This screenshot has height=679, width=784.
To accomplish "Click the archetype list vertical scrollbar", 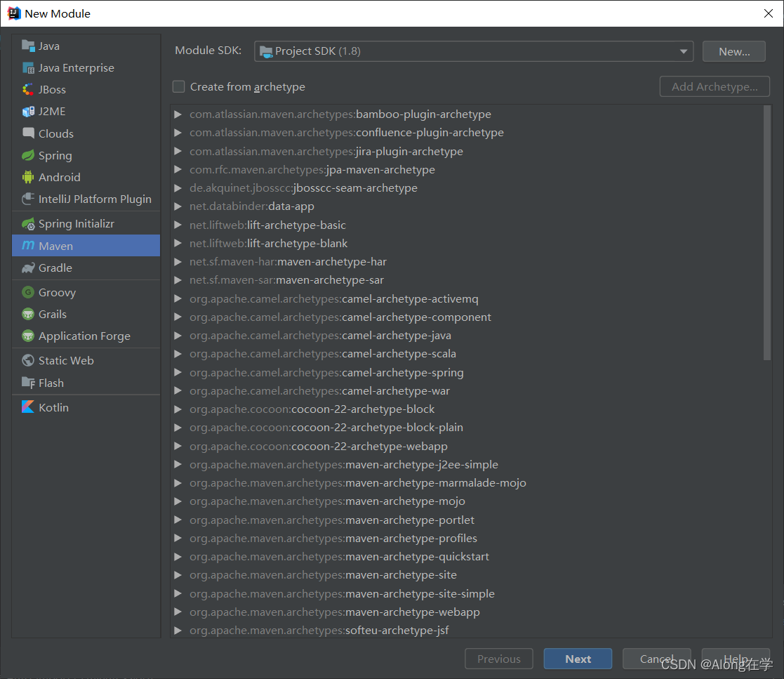I will click(x=767, y=232).
